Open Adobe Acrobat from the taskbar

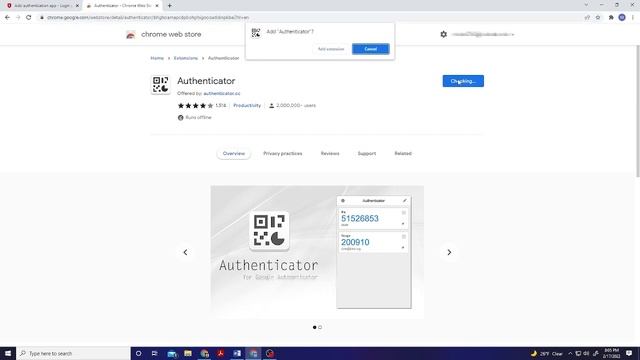pyautogui.click(x=220, y=353)
